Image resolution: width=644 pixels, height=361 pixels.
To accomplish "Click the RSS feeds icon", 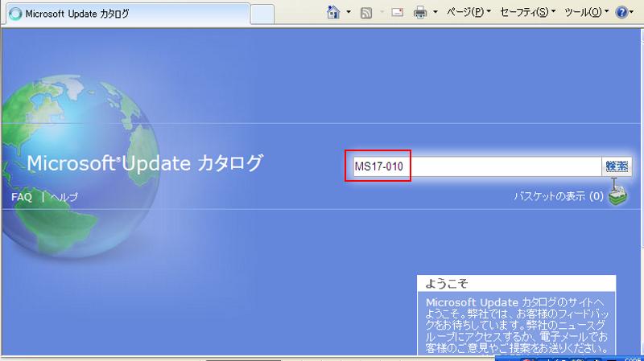I will tap(366, 13).
